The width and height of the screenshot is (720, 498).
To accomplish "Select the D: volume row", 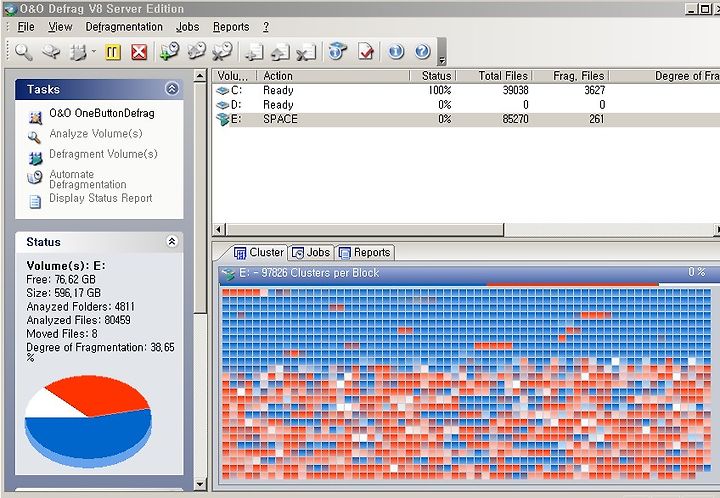I will tap(466, 105).
